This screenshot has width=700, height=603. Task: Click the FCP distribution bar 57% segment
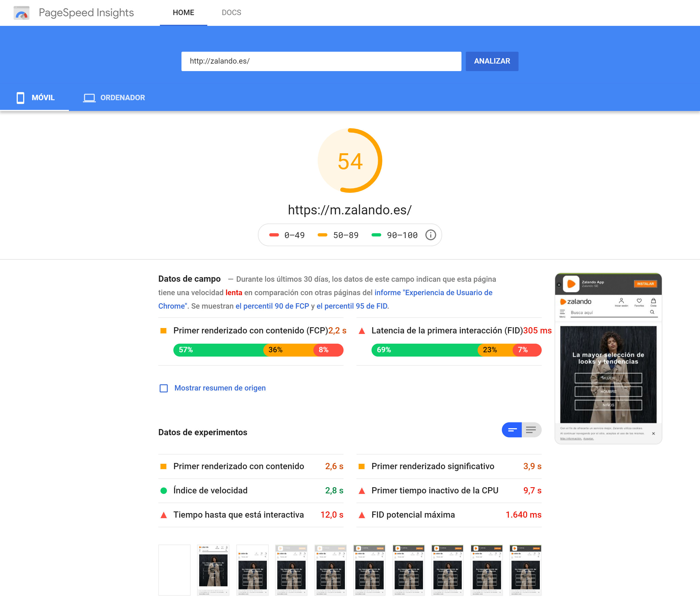218,350
